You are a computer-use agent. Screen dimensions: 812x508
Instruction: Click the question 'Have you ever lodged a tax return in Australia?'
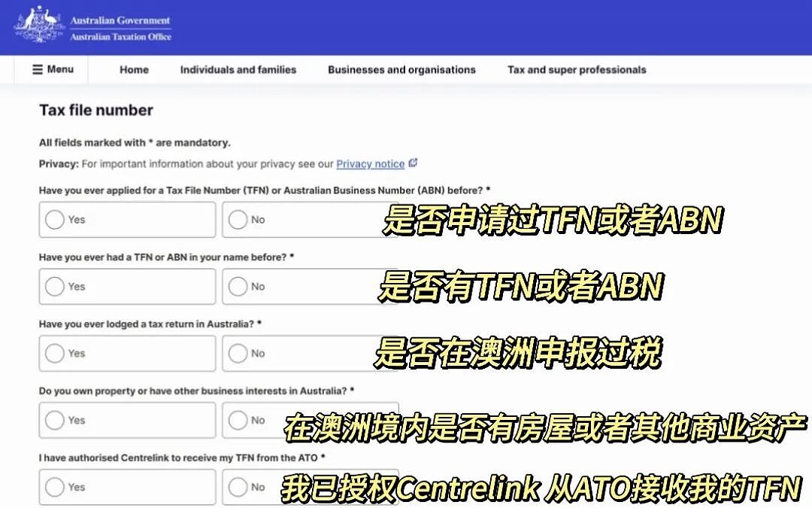click(150, 324)
